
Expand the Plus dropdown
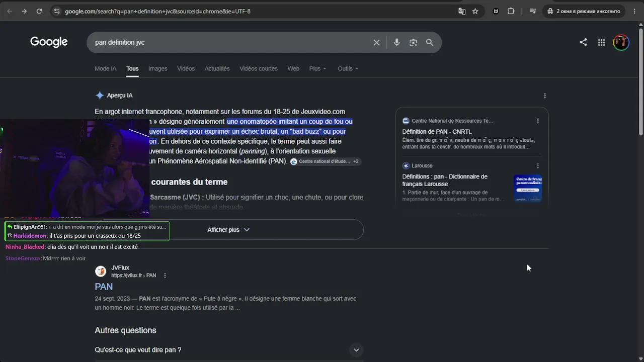[317, 68]
